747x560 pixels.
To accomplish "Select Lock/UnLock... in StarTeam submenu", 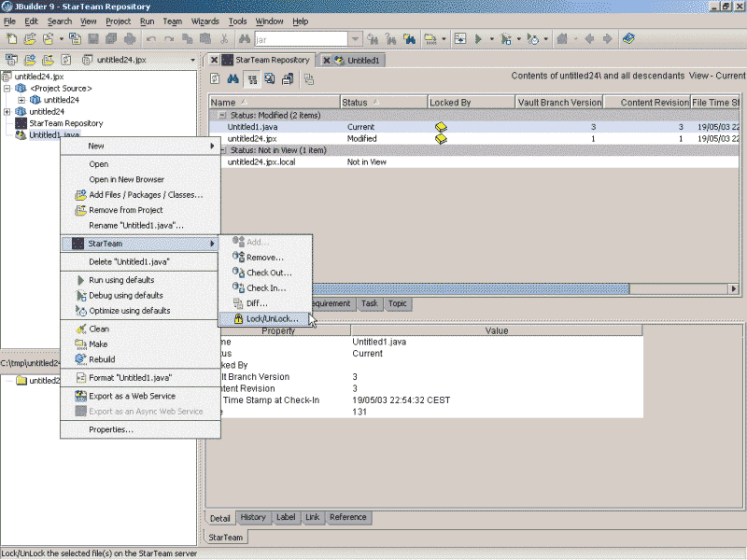I will click(x=272, y=318).
